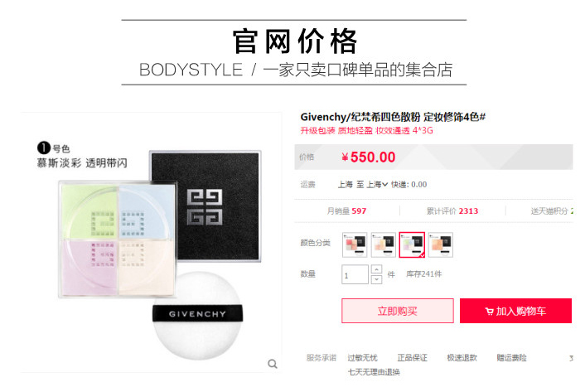Viewport: 585px width, 392px height.
Task: Click the 赠运费险 service link
Action: pos(511,358)
